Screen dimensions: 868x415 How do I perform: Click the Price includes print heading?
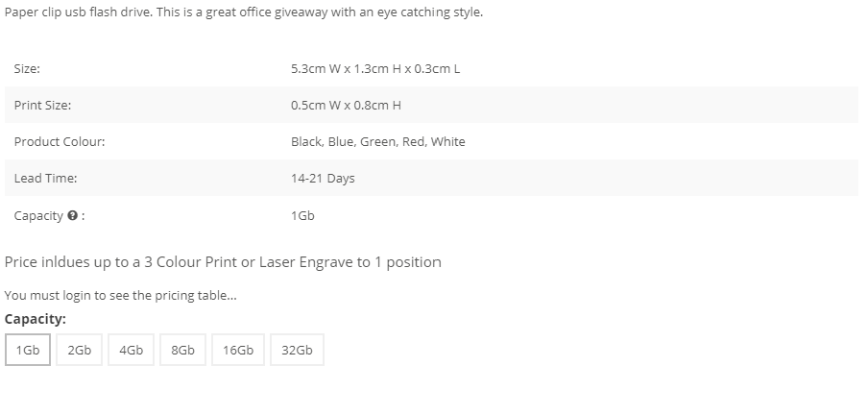[x=223, y=262]
